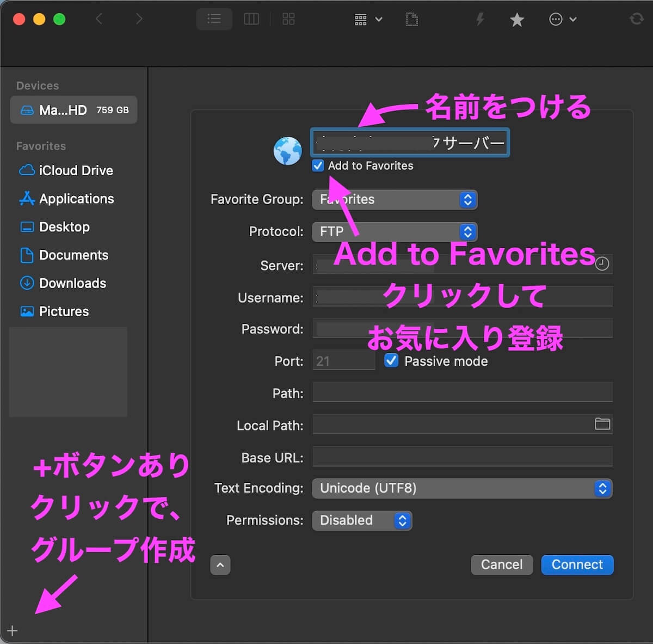Open iCloud Drive in sidebar

point(66,170)
